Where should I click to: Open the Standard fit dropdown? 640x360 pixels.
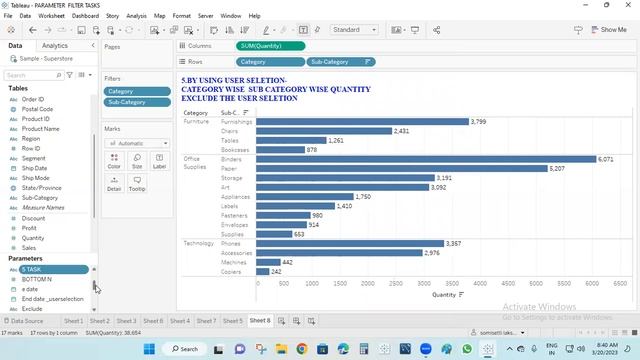point(354,30)
